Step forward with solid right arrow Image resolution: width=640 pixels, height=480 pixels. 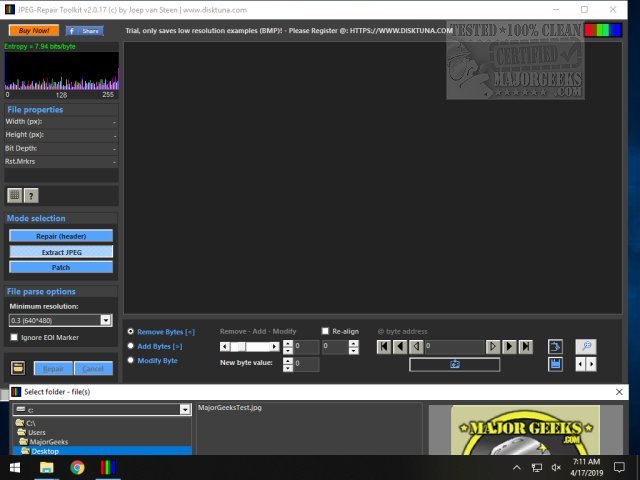(x=509, y=347)
